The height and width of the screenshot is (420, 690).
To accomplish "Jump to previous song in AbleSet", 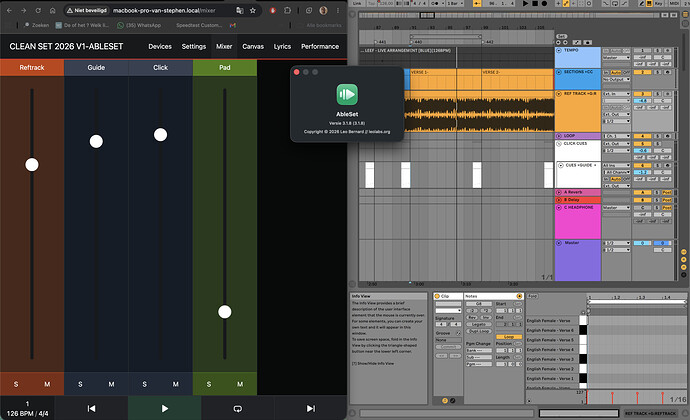I will click(91, 408).
